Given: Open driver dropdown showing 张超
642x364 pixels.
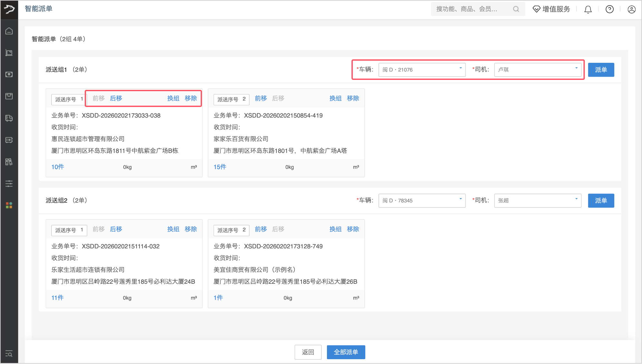Looking at the screenshot, I should (537, 200).
